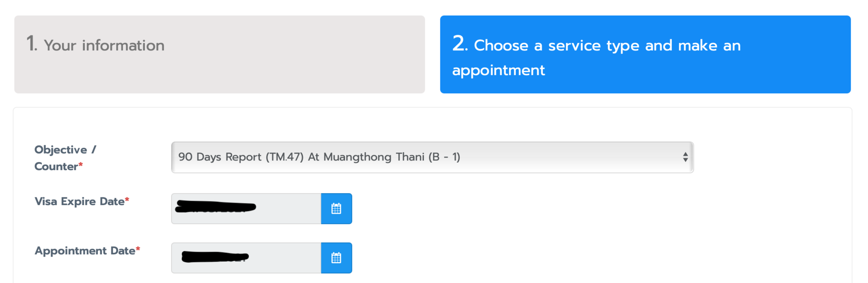Image resolution: width=868 pixels, height=283 pixels.
Task: Open the Visa Expire Date calendar picker
Action: click(336, 208)
